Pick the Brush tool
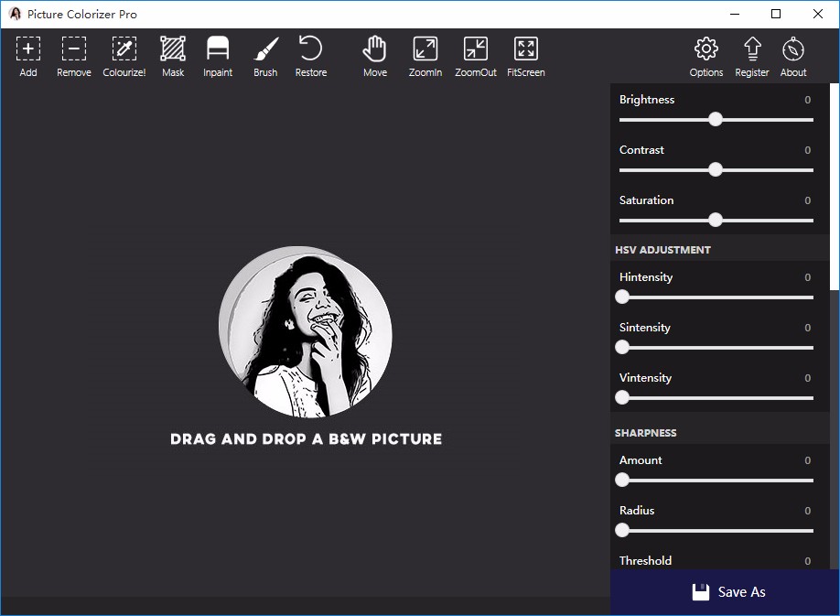 pyautogui.click(x=265, y=49)
